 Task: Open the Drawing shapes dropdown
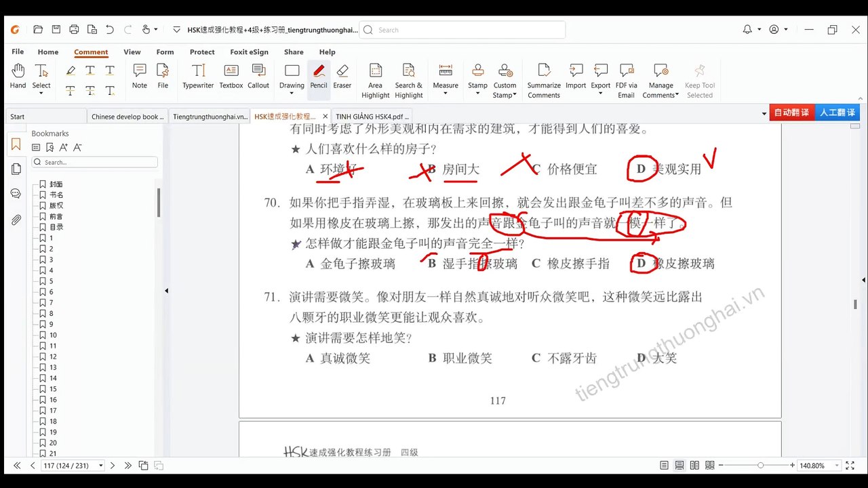coord(292,94)
